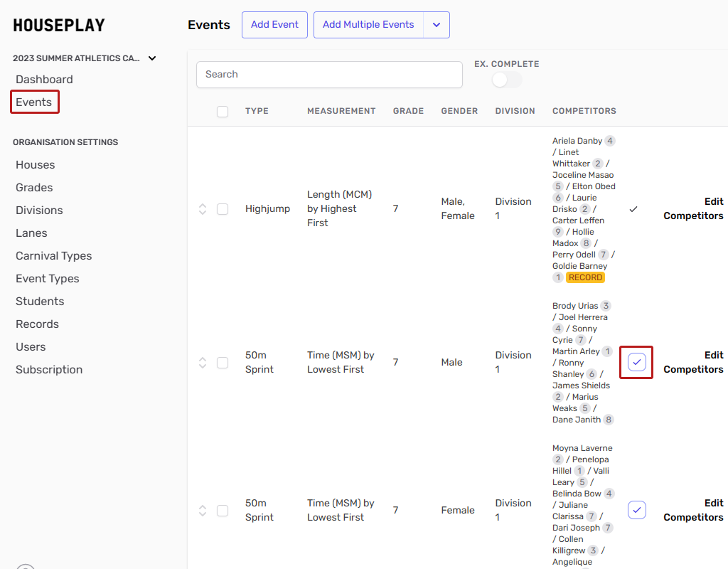Image resolution: width=728 pixels, height=569 pixels.
Task: Open the 2023 Summer Athletics carnival selector
Action: pos(84,58)
